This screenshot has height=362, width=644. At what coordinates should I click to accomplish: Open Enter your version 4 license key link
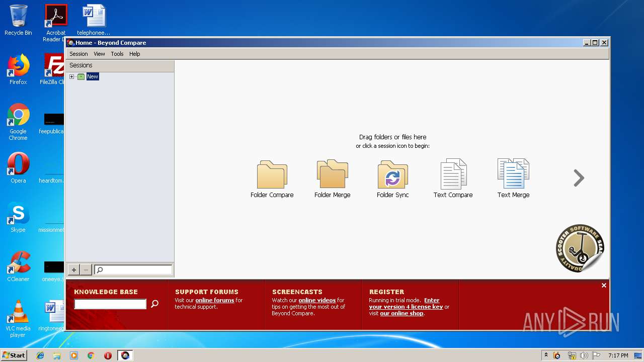[406, 304]
